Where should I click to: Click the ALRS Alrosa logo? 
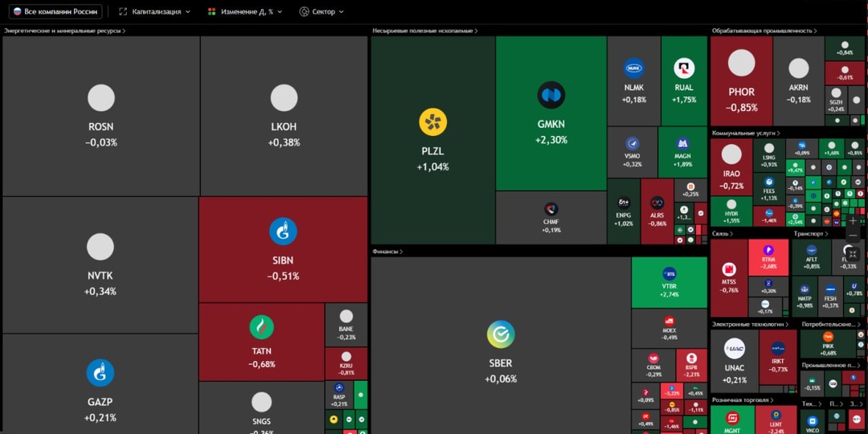pyautogui.click(x=657, y=203)
